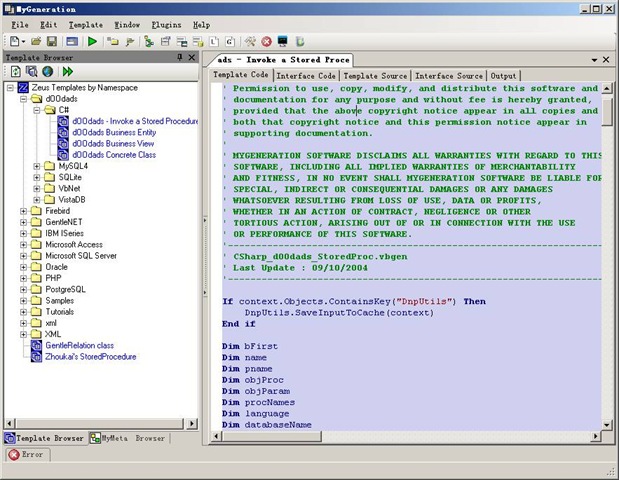Click the globe icon in Template Browser
The image size is (619, 480).
[47, 71]
